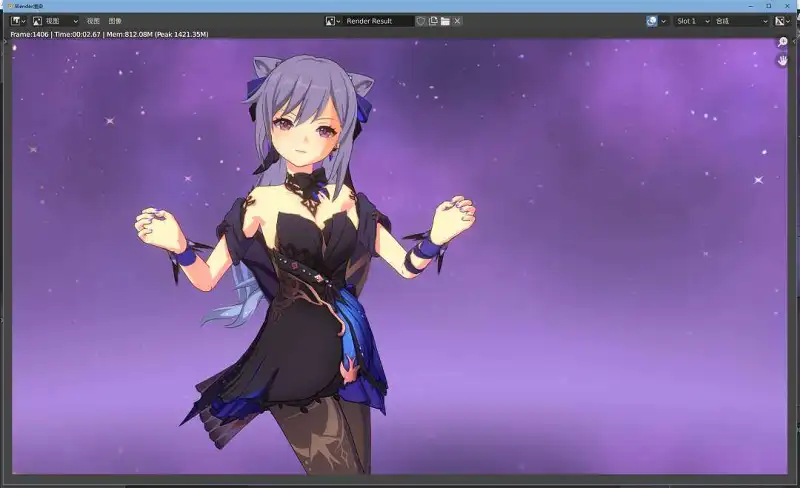Toggle the gizmo display globe icon
This screenshot has width=800, height=488.
[x=652, y=21]
